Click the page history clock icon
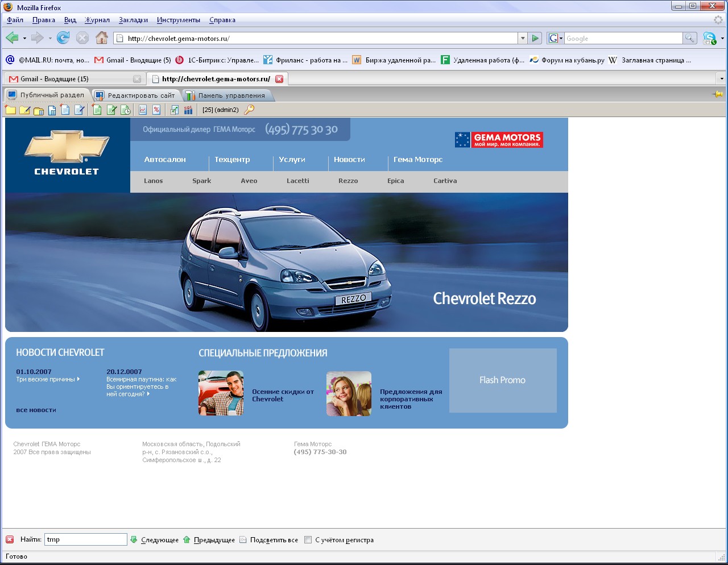The width and height of the screenshot is (728, 565). [125, 110]
